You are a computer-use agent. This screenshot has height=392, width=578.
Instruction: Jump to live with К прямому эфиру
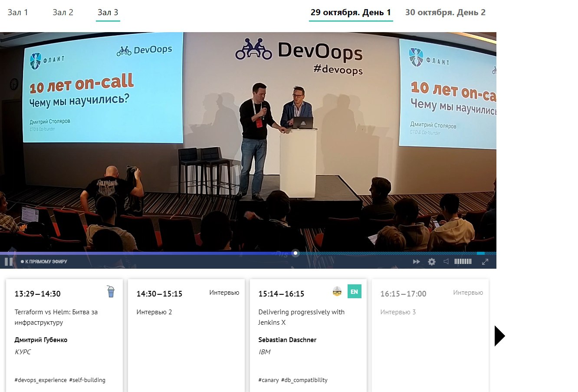click(44, 262)
